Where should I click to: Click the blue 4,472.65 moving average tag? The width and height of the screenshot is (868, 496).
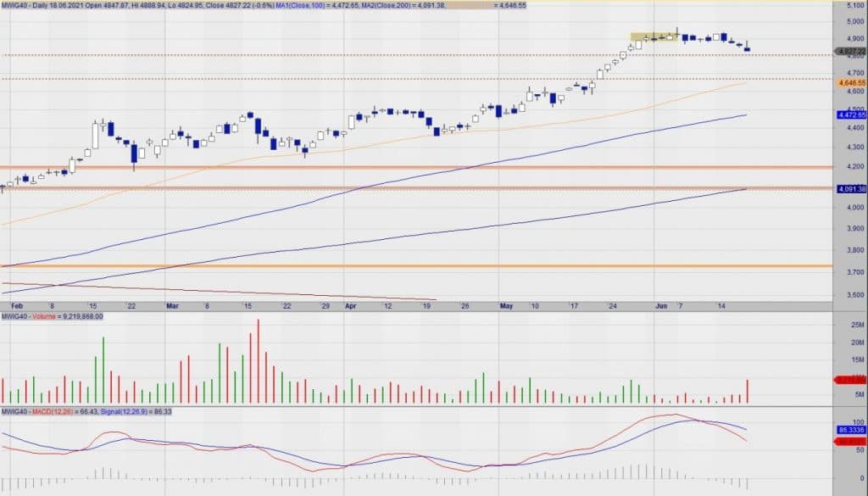click(x=850, y=114)
